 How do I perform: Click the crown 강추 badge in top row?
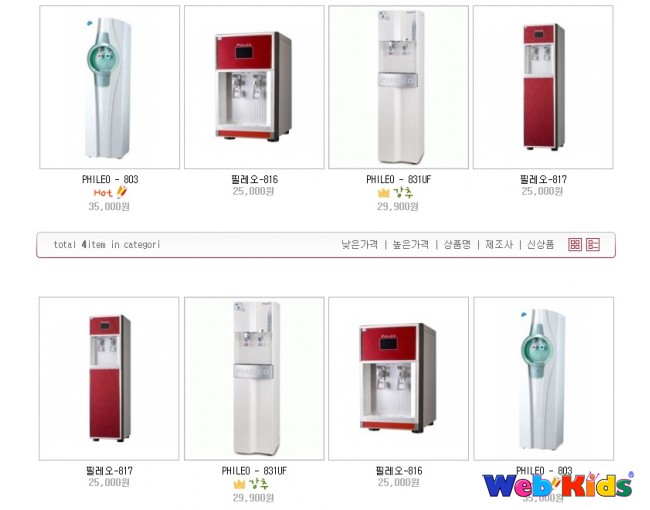(x=395, y=193)
